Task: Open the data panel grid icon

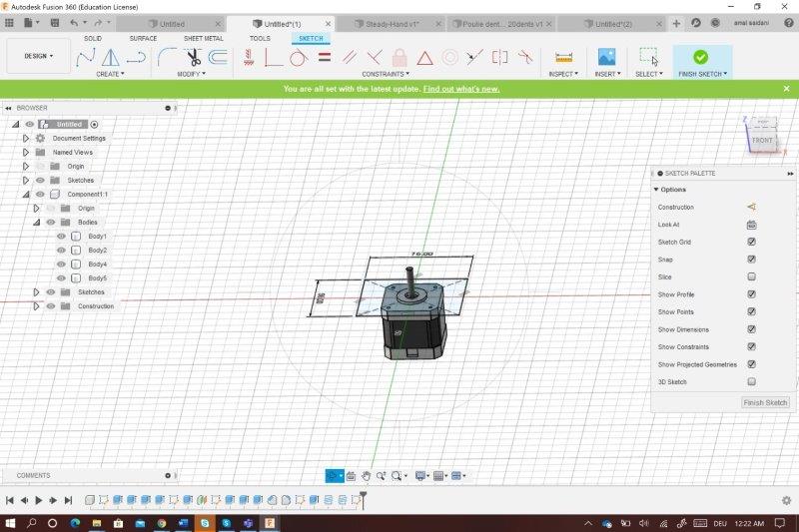Action: [x=9, y=23]
